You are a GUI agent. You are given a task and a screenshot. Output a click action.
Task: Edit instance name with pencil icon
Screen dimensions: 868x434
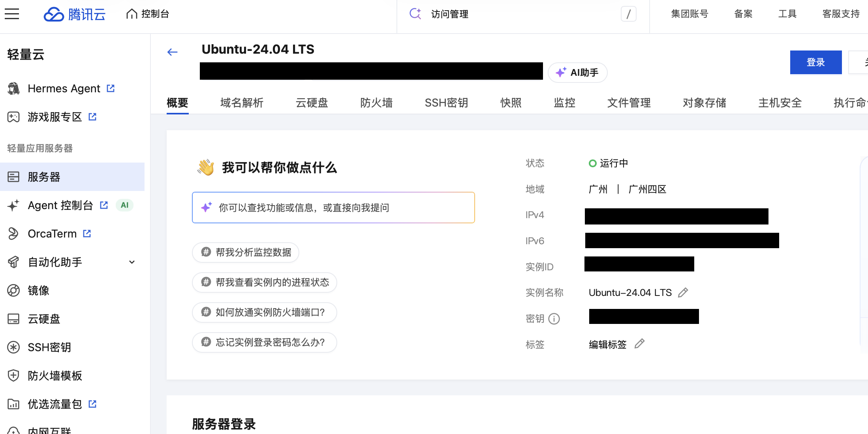click(x=683, y=292)
